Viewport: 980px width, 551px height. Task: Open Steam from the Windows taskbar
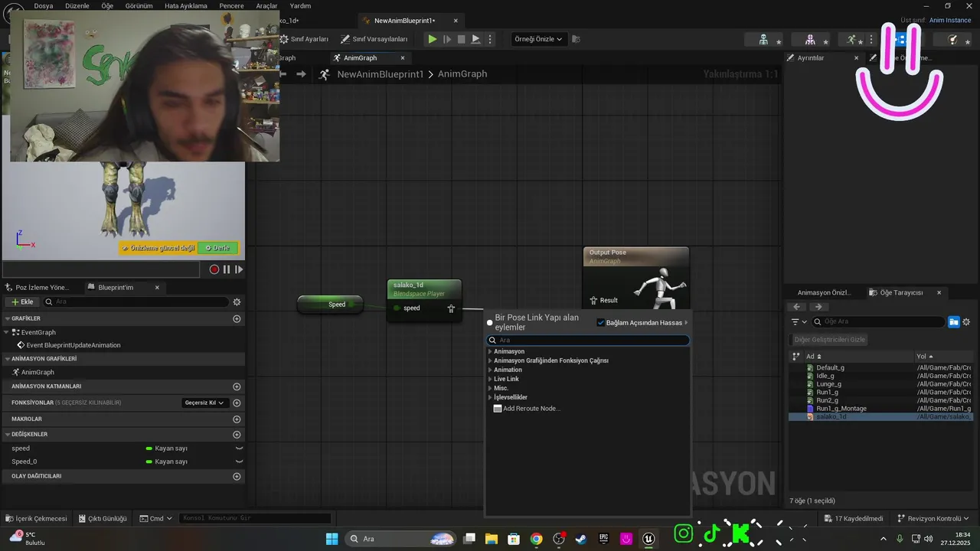[581, 539]
